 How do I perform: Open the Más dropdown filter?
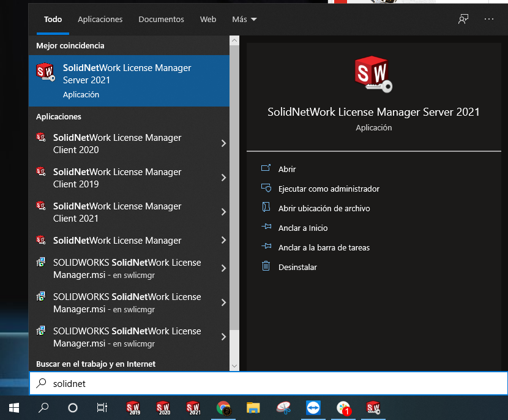click(x=244, y=20)
